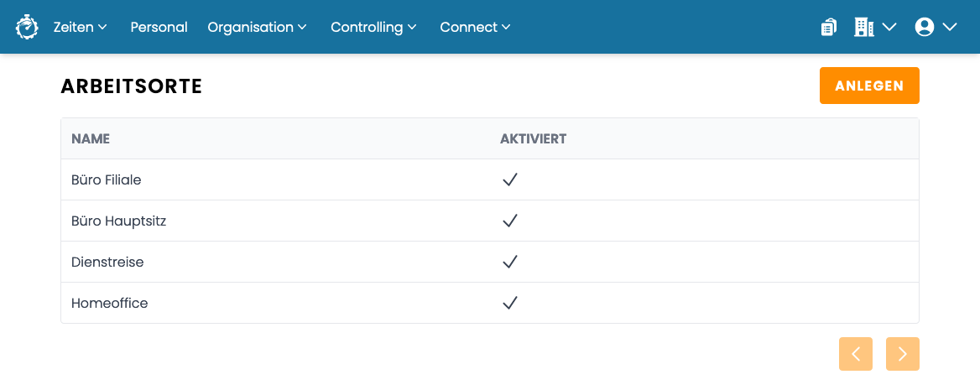Expand the Organisation dropdown menu
The image size is (980, 390).
(258, 27)
